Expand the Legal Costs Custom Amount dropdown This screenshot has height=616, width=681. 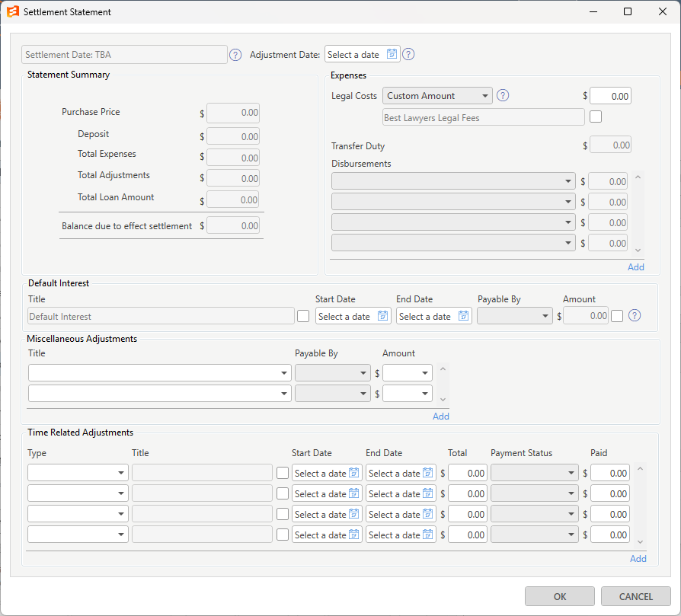[x=437, y=95]
